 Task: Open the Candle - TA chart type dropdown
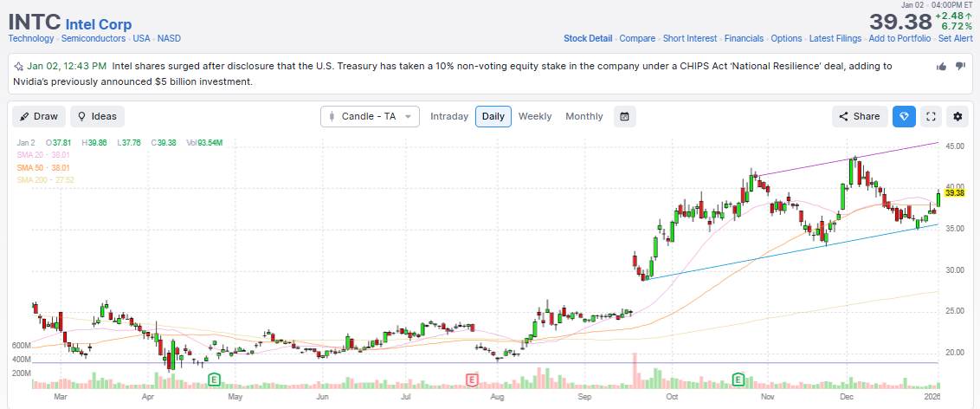point(370,116)
